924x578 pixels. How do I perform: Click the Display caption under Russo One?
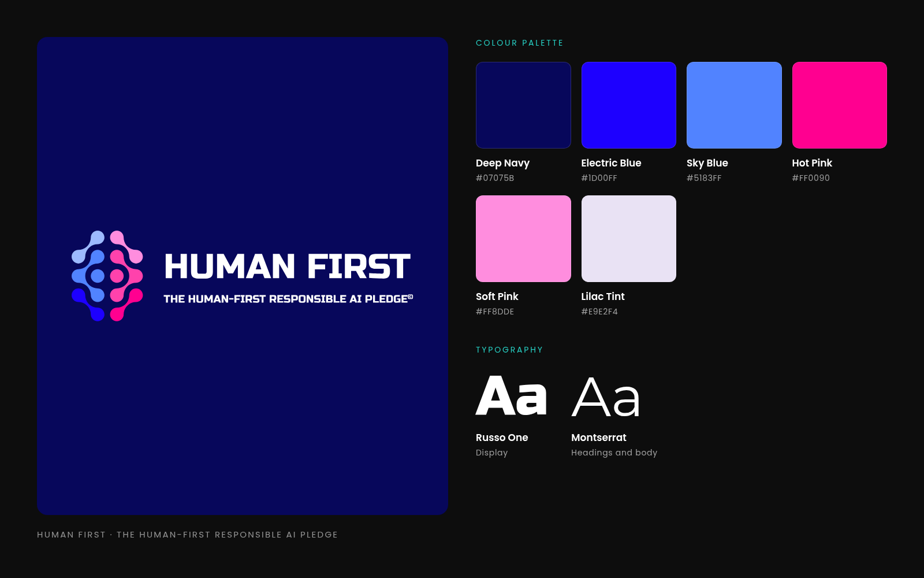(491, 453)
